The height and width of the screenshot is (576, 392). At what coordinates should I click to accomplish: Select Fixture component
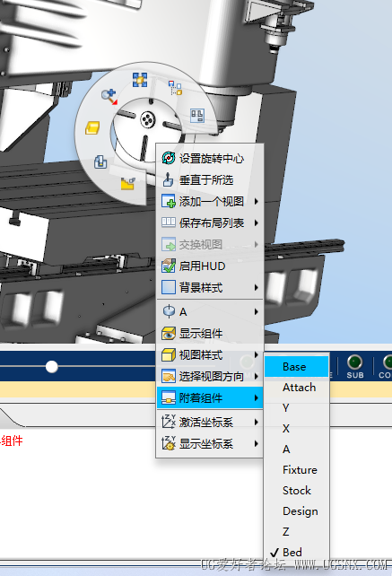[x=297, y=470]
